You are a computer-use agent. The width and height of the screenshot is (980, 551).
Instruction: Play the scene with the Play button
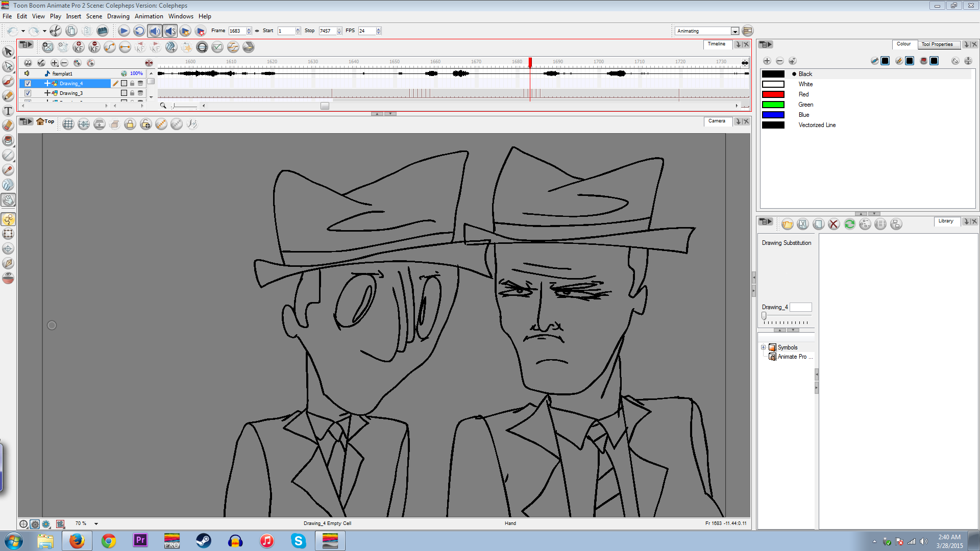(124, 31)
